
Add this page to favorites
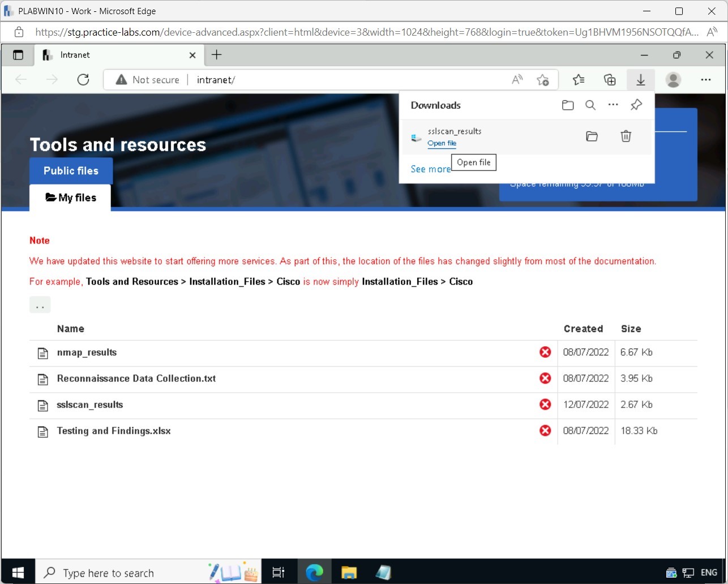coord(542,80)
